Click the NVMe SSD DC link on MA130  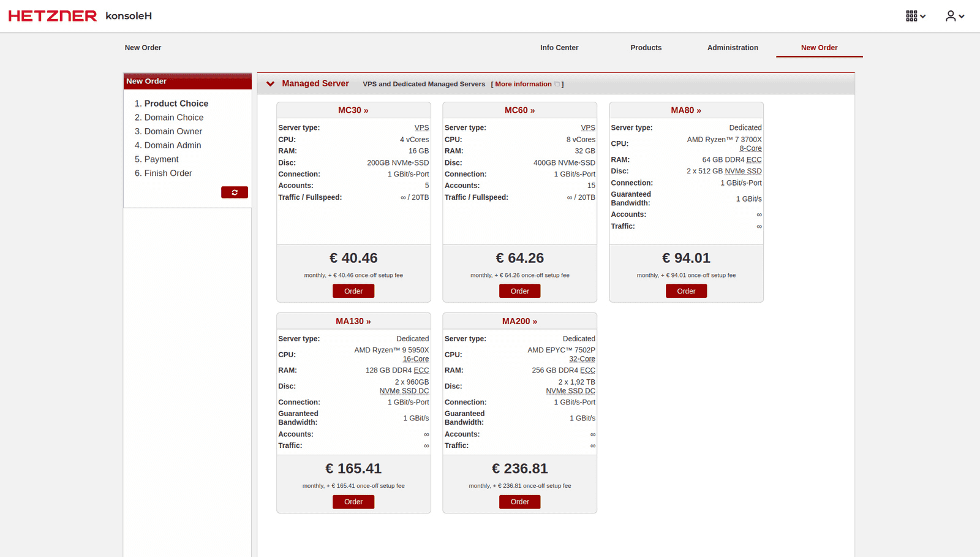(405, 390)
